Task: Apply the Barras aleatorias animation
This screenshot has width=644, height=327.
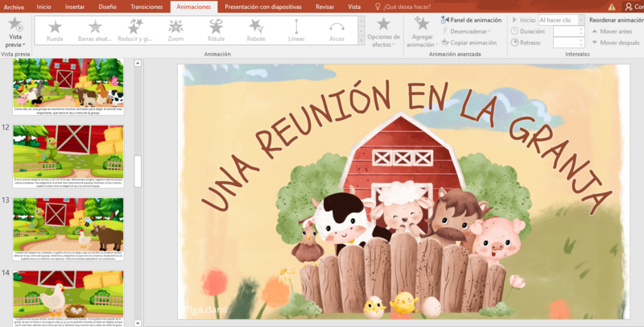Action: pos(95,31)
